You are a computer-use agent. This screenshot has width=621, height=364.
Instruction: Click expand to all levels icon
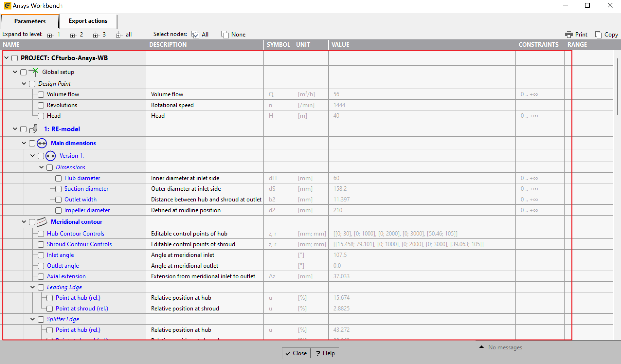pos(118,35)
